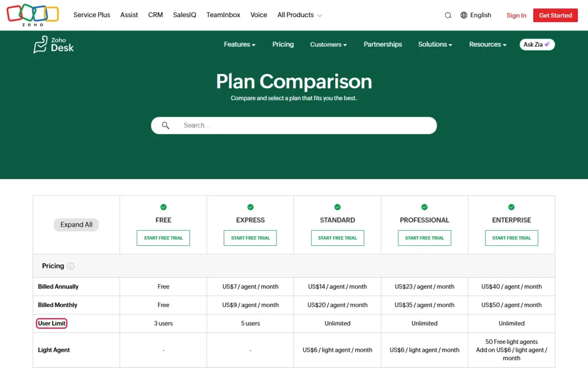Start free trial for ENTERPRISE plan
The image size is (588, 368).
coord(512,238)
